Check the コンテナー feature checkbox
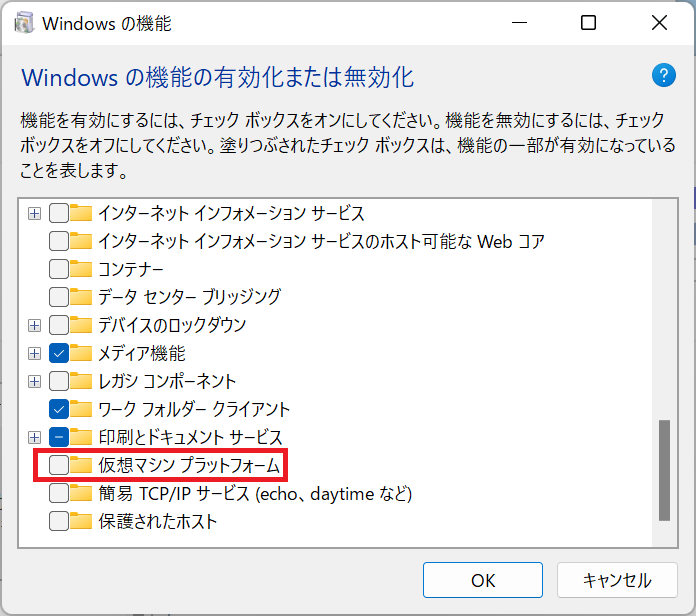Image resolution: width=696 pixels, height=616 pixels. 59,269
